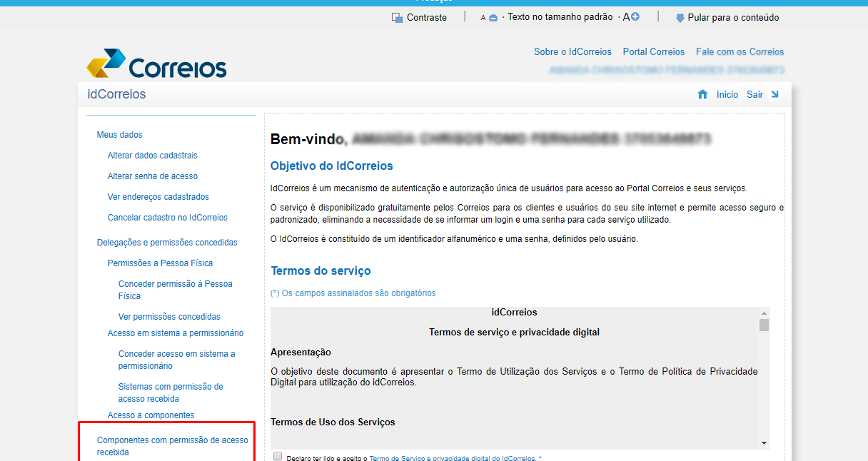Click the Contraste icon in the accessibility bar
This screenshot has height=461, width=868.
(398, 17)
